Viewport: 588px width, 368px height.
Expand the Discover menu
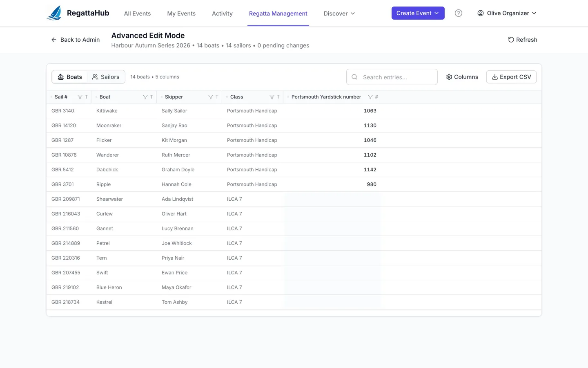339,13
